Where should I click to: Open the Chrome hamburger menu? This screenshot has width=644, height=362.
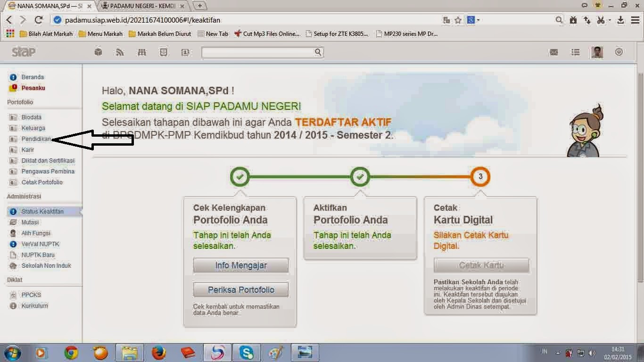click(635, 20)
